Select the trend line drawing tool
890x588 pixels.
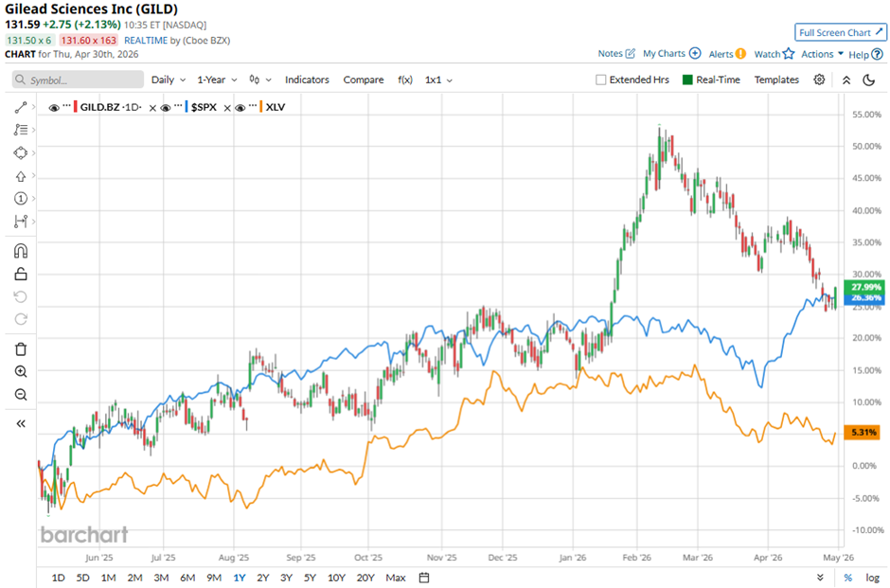tap(21, 107)
